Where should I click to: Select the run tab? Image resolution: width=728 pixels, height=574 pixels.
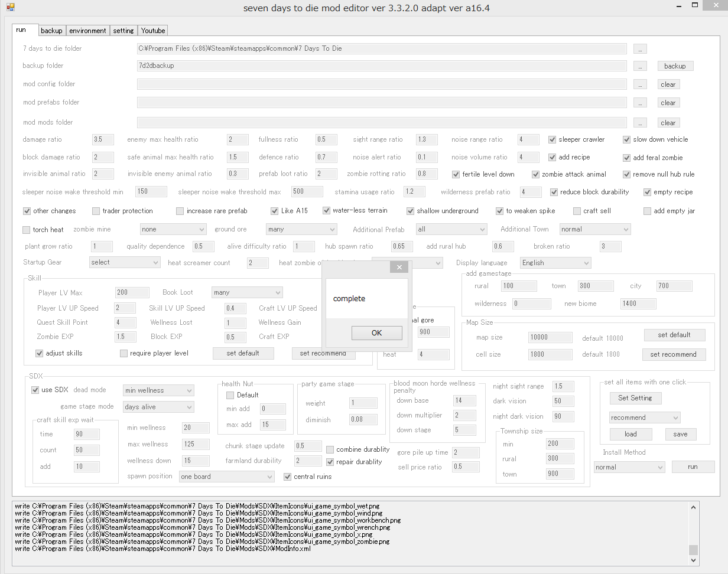(x=25, y=30)
